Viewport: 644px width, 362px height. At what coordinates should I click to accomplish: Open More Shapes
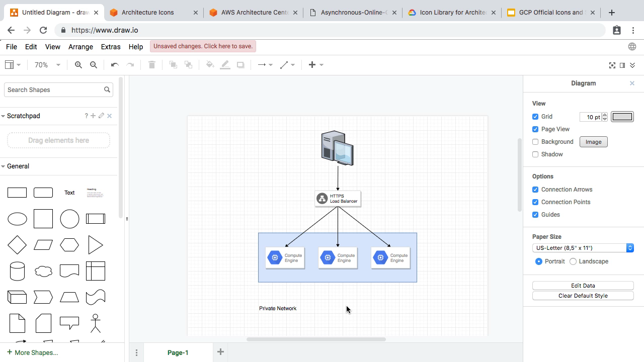click(x=32, y=352)
